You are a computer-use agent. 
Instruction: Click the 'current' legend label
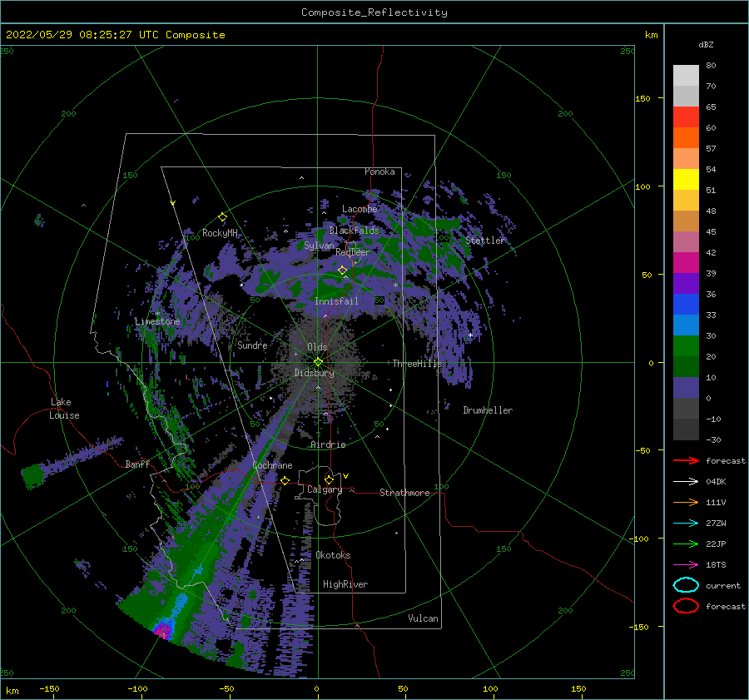(x=723, y=585)
